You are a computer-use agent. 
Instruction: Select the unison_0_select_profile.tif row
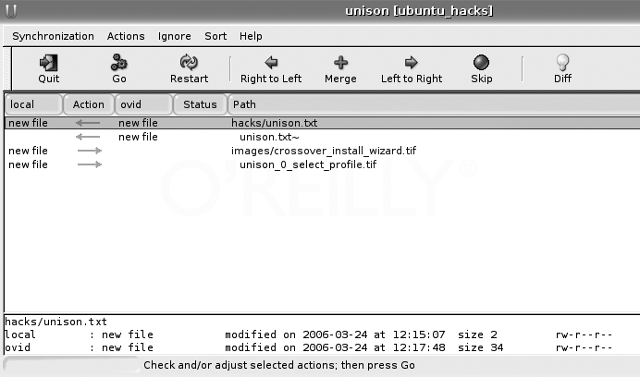(x=322, y=164)
